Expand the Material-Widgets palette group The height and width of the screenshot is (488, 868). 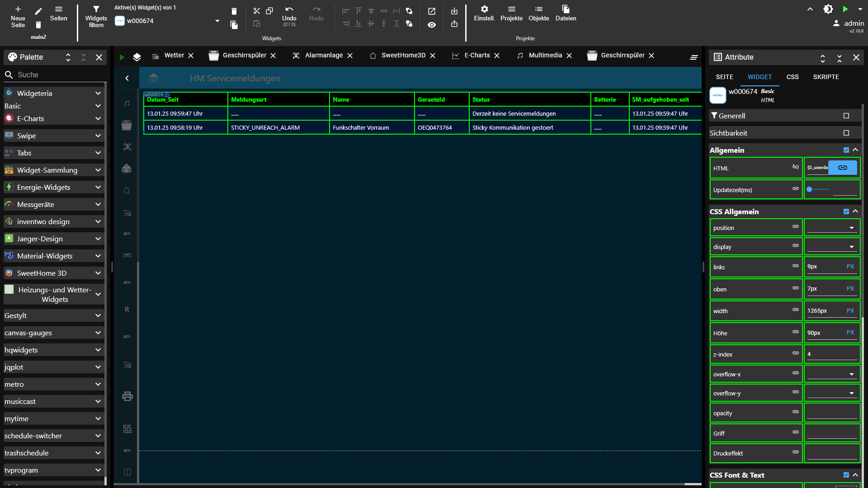[53, 256]
